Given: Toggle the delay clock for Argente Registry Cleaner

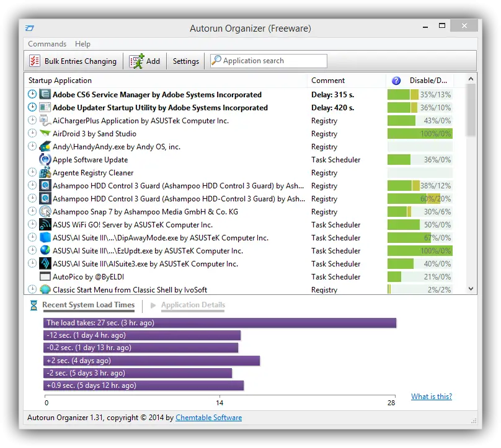Looking at the screenshot, I should (32, 172).
